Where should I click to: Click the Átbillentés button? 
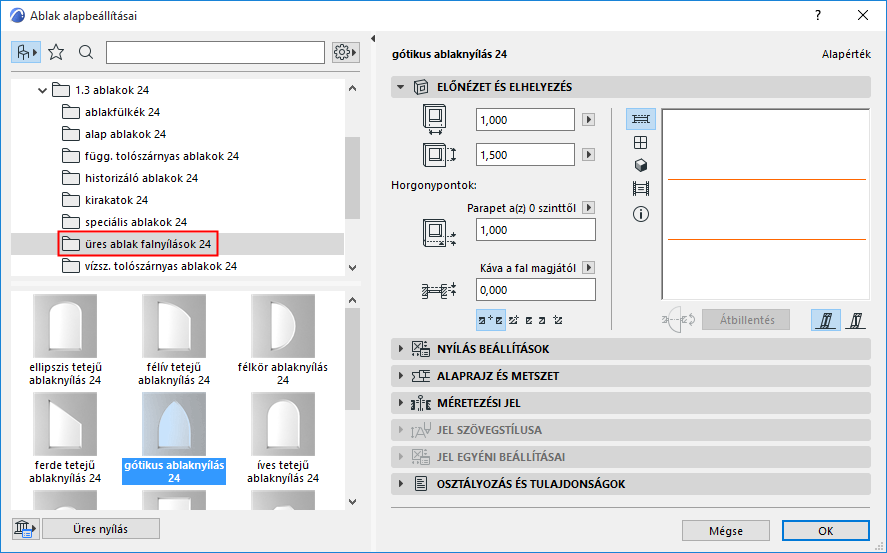pyautogui.click(x=747, y=320)
